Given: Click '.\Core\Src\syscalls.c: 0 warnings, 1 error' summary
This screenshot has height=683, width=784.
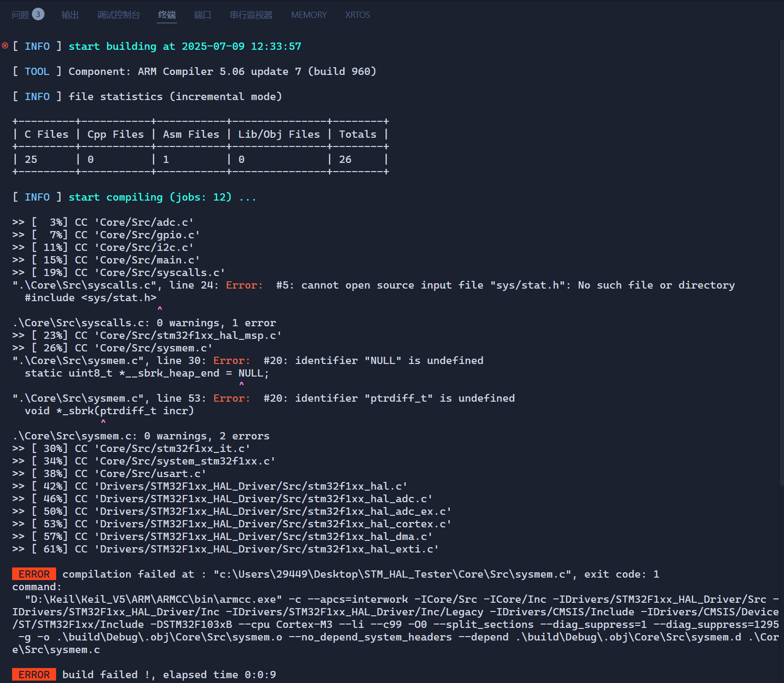Looking at the screenshot, I should click(144, 323).
